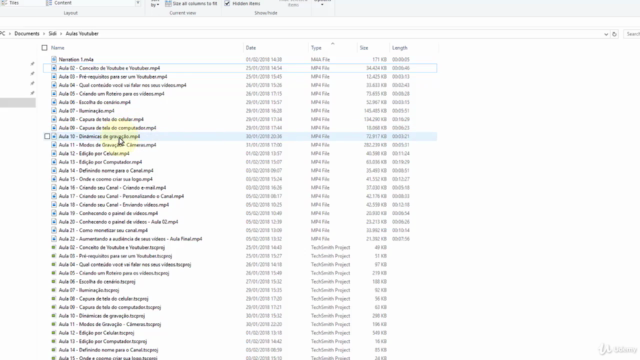Select icon of Aula 07 - Iluminação.mp4
Image resolution: width=640 pixels, height=360 pixels.
pos(54,111)
